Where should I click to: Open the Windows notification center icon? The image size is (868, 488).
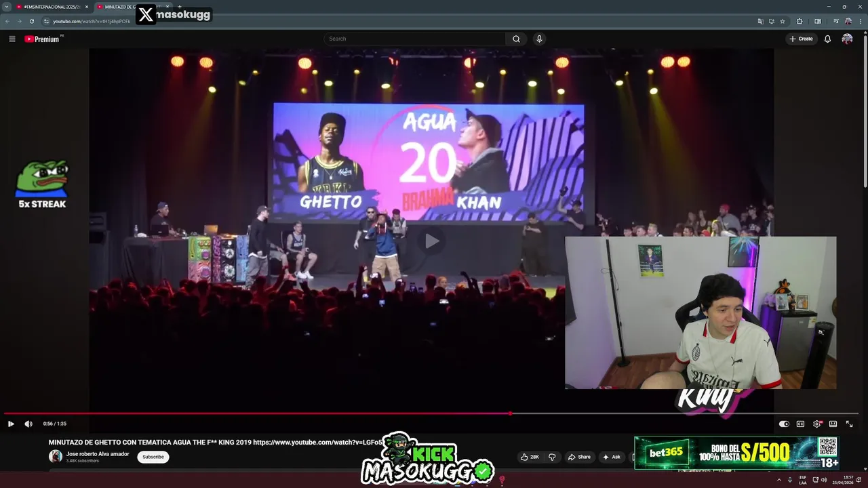[x=859, y=480]
